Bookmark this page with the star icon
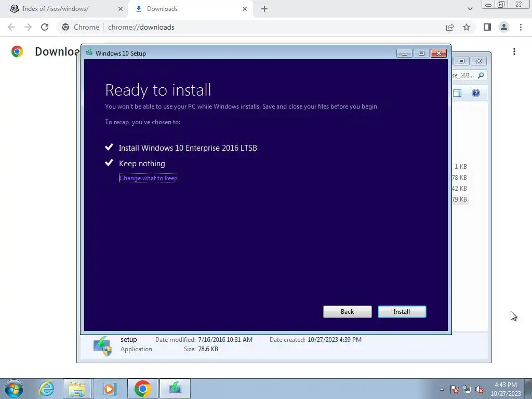The width and height of the screenshot is (532, 399). coord(467,27)
